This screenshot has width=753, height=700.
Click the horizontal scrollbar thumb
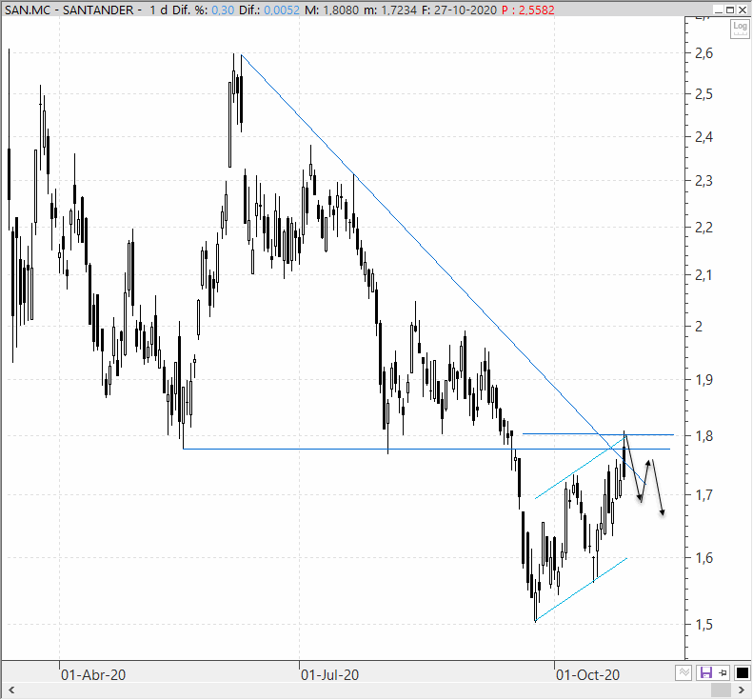[x=721, y=690]
